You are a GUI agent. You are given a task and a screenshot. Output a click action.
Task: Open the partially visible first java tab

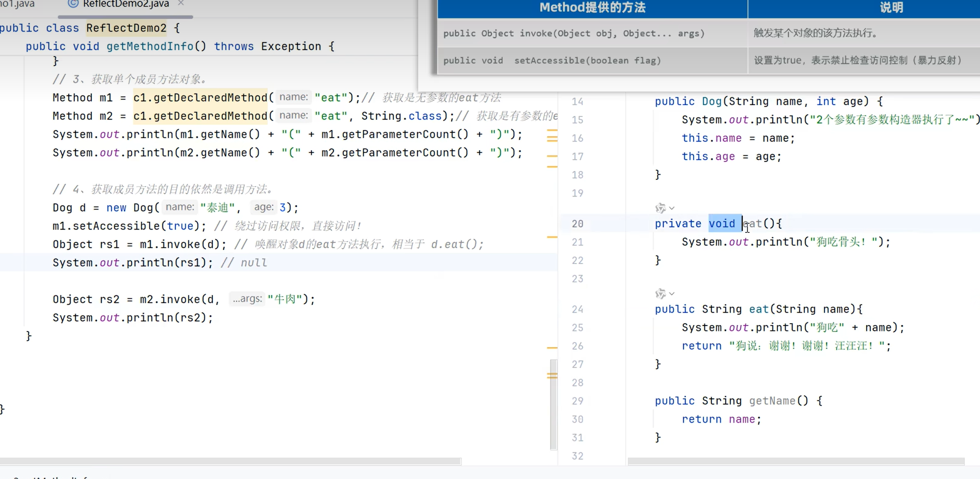pyautogui.click(x=17, y=4)
